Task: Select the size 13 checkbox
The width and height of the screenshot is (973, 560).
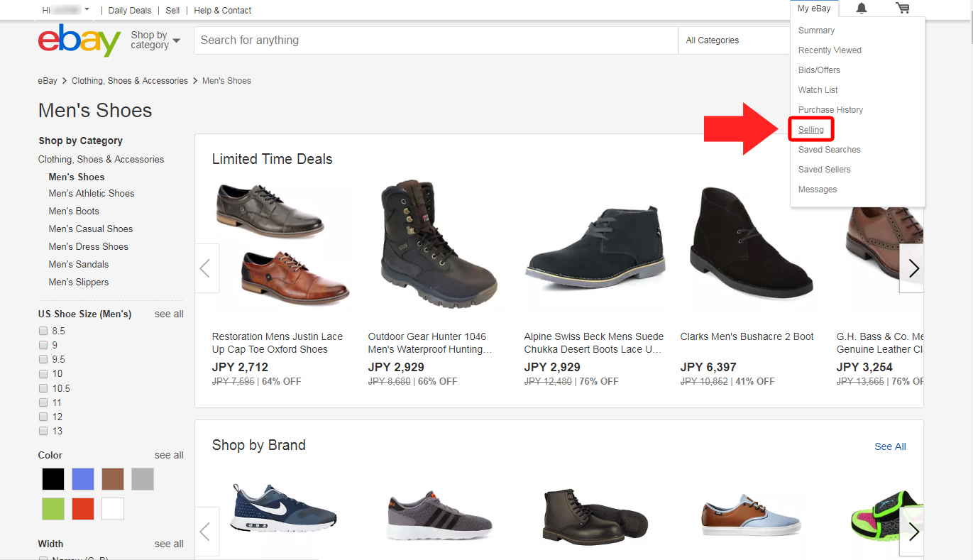Action: click(x=43, y=431)
